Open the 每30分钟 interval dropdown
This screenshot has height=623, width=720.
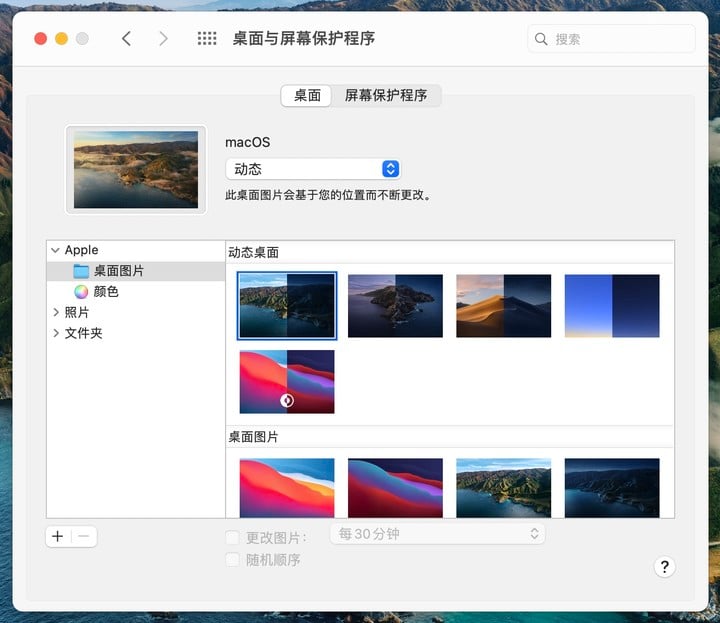[437, 534]
